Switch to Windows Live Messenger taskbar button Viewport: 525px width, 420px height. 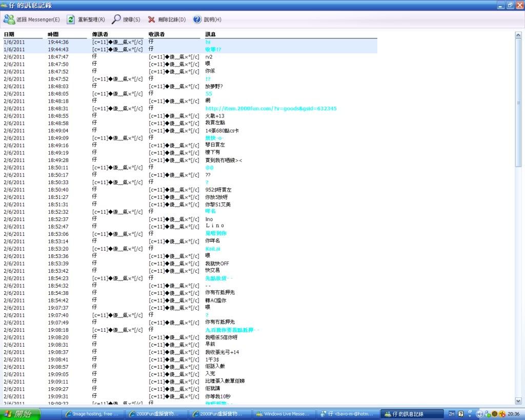click(283, 414)
